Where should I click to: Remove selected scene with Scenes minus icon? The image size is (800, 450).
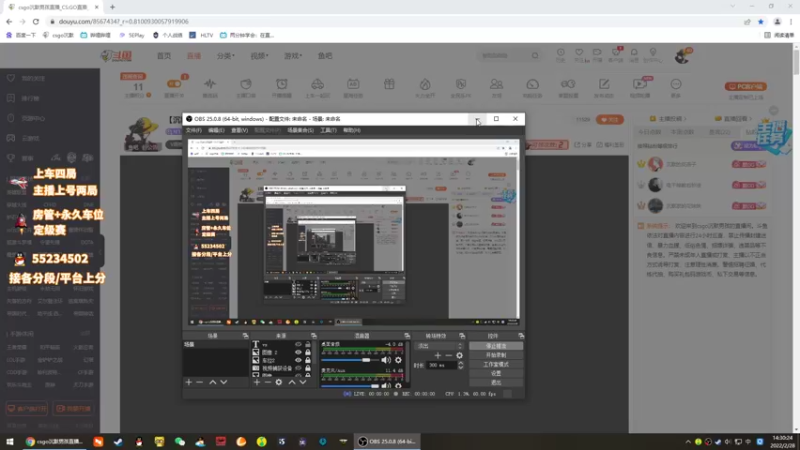click(199, 382)
